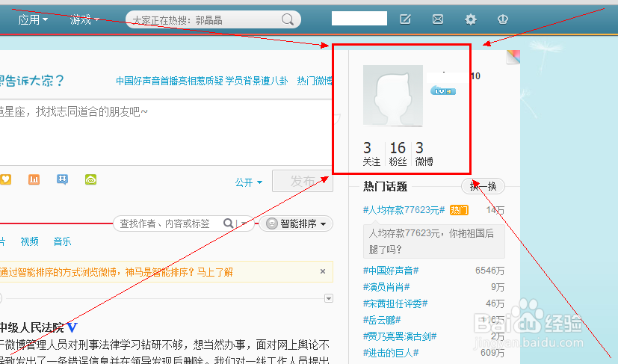Insert a picture using the orange icon

click(x=34, y=180)
